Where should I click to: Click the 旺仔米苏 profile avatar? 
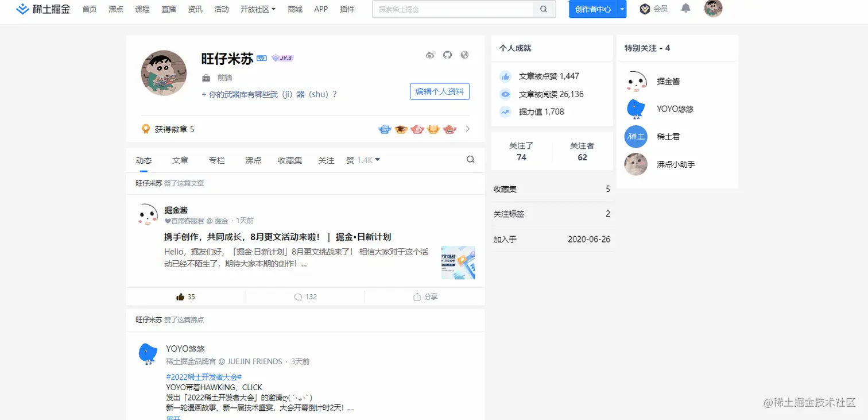tap(164, 73)
